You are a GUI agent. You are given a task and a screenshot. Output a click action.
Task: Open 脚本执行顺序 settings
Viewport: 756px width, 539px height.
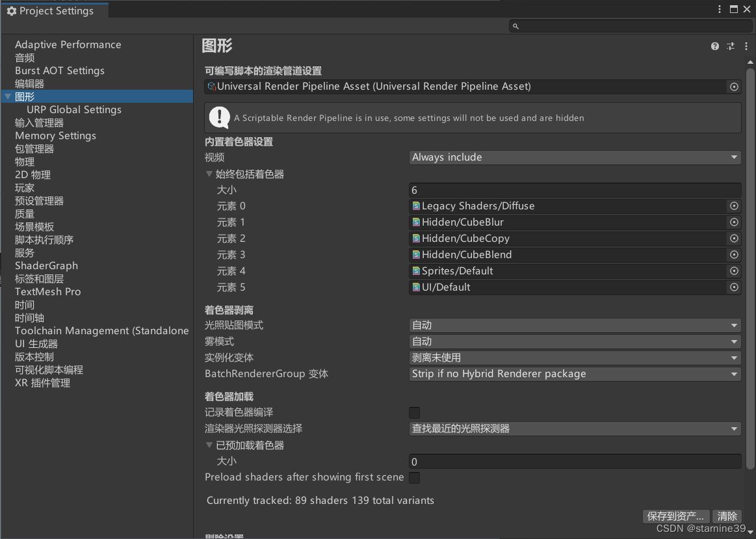44,240
